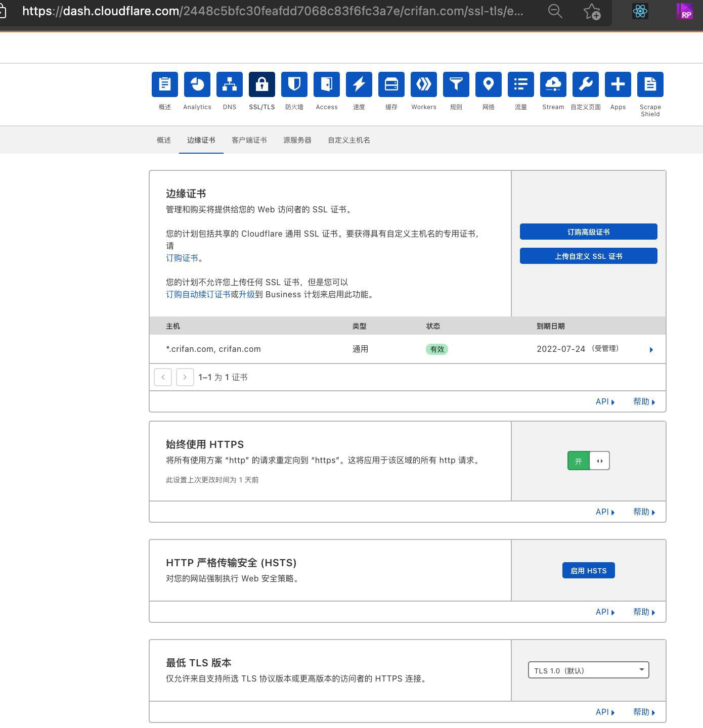Click the 主机 column header
Viewport: 703px width, 728px height.
[173, 326]
